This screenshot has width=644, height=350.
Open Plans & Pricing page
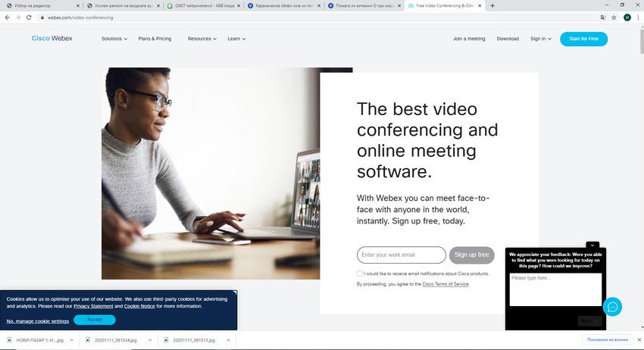[x=155, y=39]
